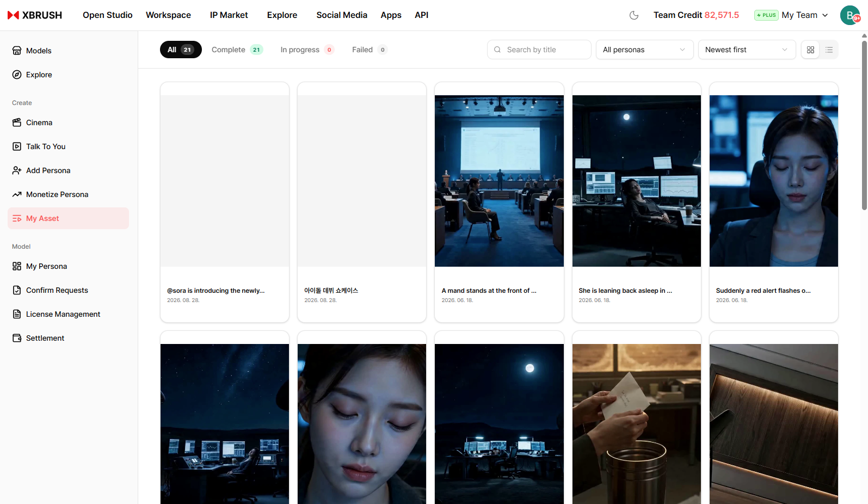View Team Credit 82,571.5 balance
Screen dimensions: 868x504
[696, 15]
